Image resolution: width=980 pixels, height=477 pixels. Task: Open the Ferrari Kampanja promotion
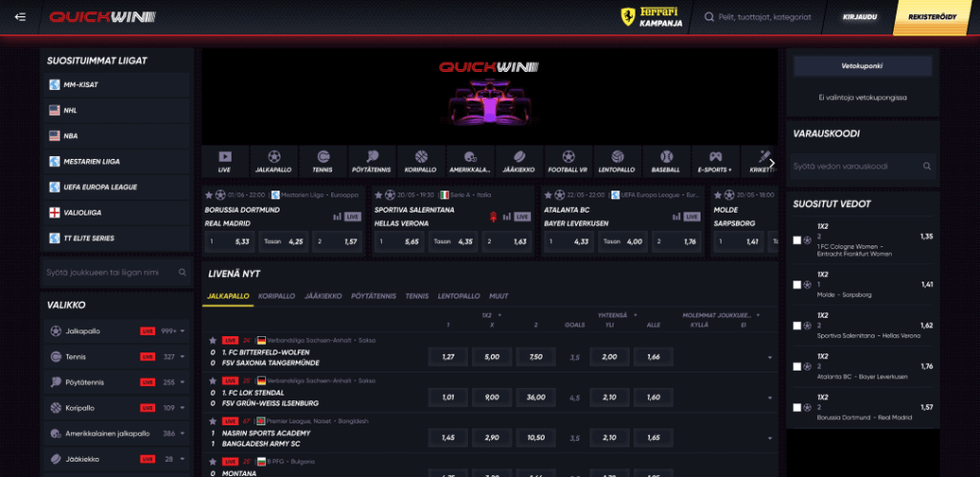[x=651, y=17]
